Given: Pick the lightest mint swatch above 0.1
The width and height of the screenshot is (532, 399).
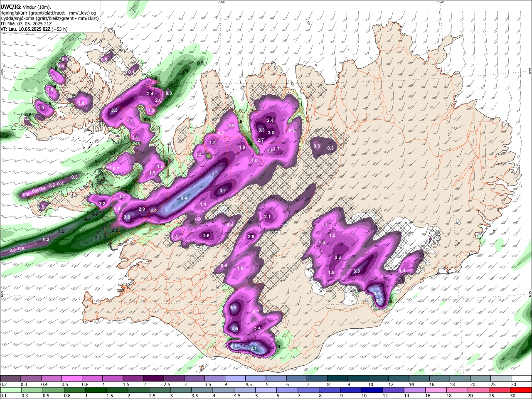Looking at the screenshot, I should coord(10,390).
